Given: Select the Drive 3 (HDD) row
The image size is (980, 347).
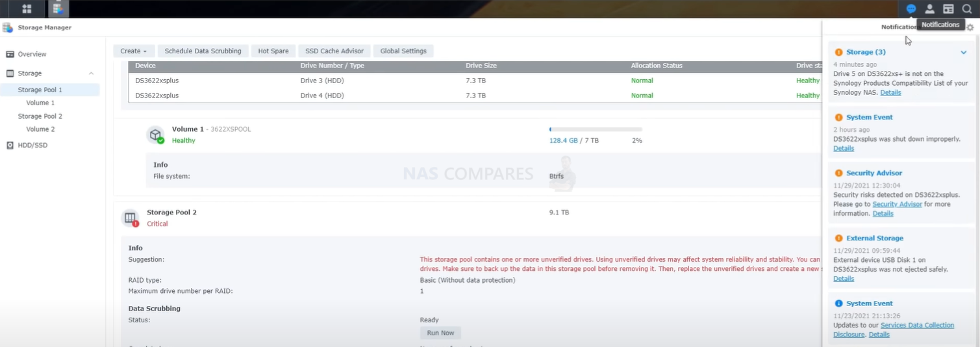Looking at the screenshot, I should click(475, 81).
